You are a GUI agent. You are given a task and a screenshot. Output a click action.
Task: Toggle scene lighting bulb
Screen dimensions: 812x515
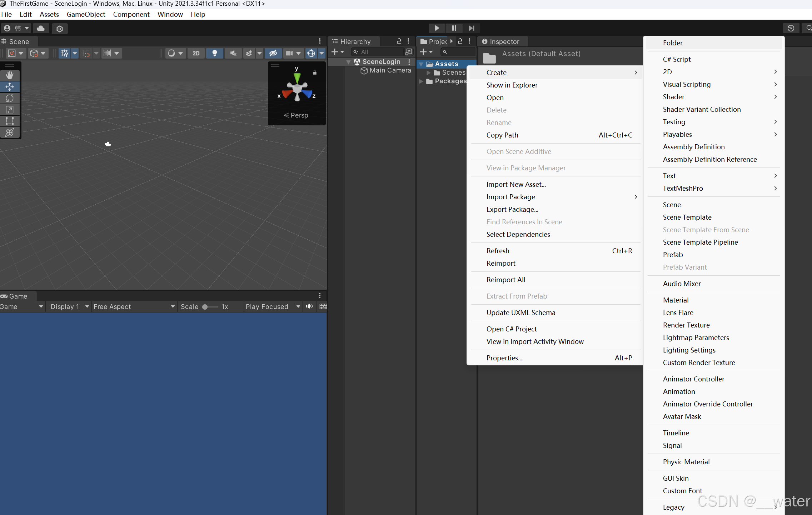(x=214, y=53)
